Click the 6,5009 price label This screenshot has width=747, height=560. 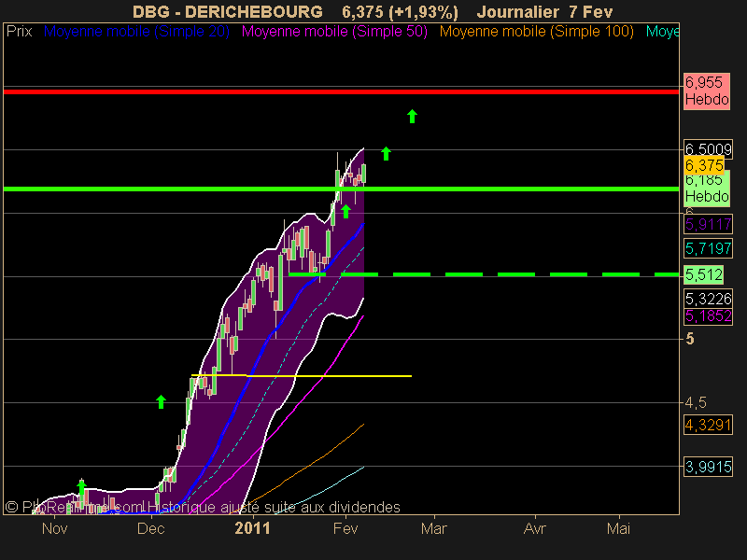pos(708,149)
